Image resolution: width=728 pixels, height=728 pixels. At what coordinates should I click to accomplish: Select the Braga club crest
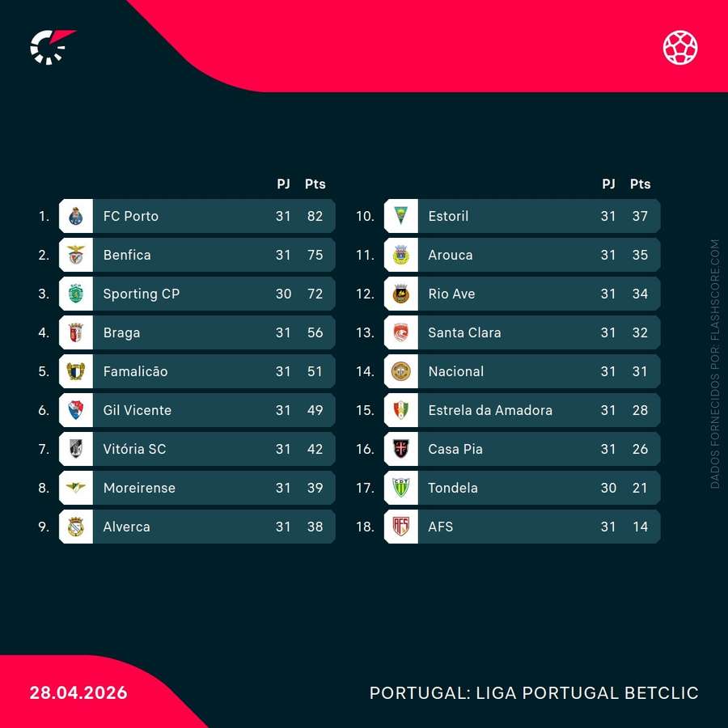pyautogui.click(x=76, y=332)
